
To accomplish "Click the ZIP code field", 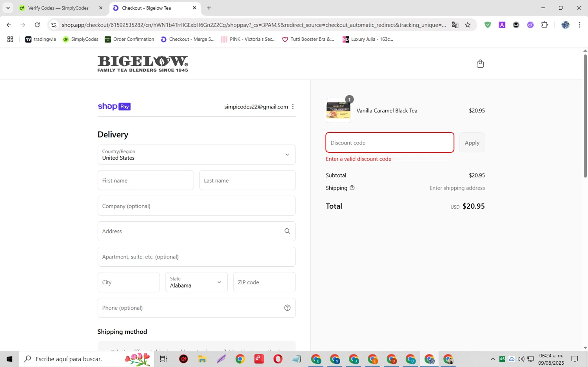I will pos(264,282).
